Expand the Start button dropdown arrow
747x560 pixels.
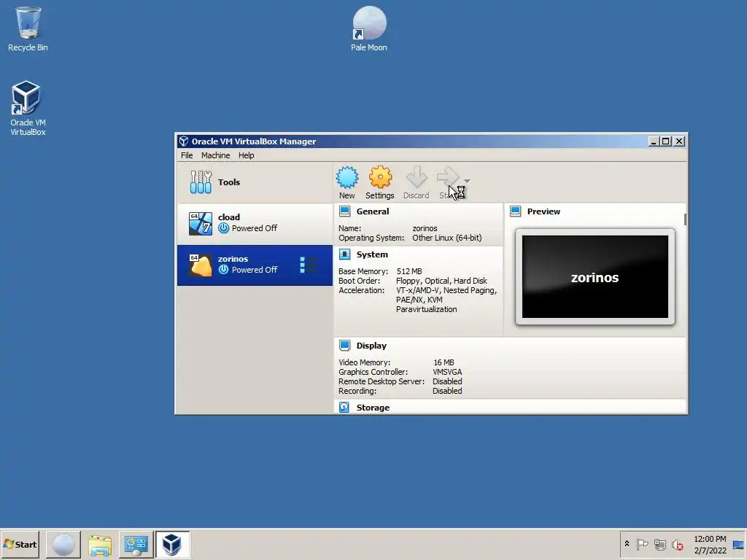click(468, 181)
